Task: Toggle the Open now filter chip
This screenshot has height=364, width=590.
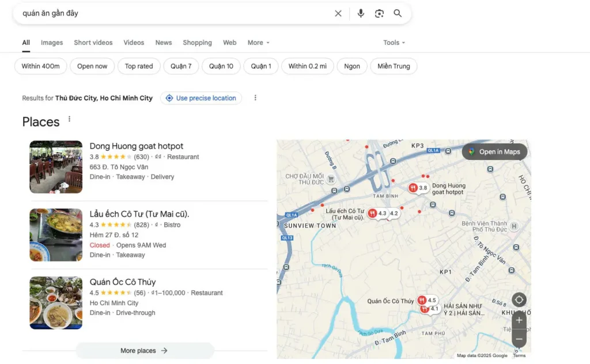Action: click(92, 66)
